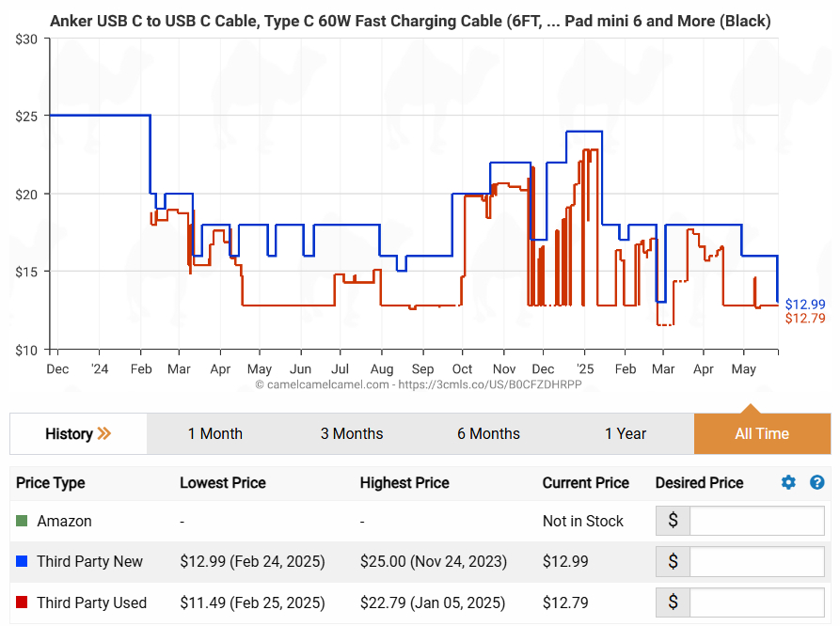Click '$25.00 (Nov 24, 2023)' highest price
The width and height of the screenshot is (840, 626).
point(434,561)
